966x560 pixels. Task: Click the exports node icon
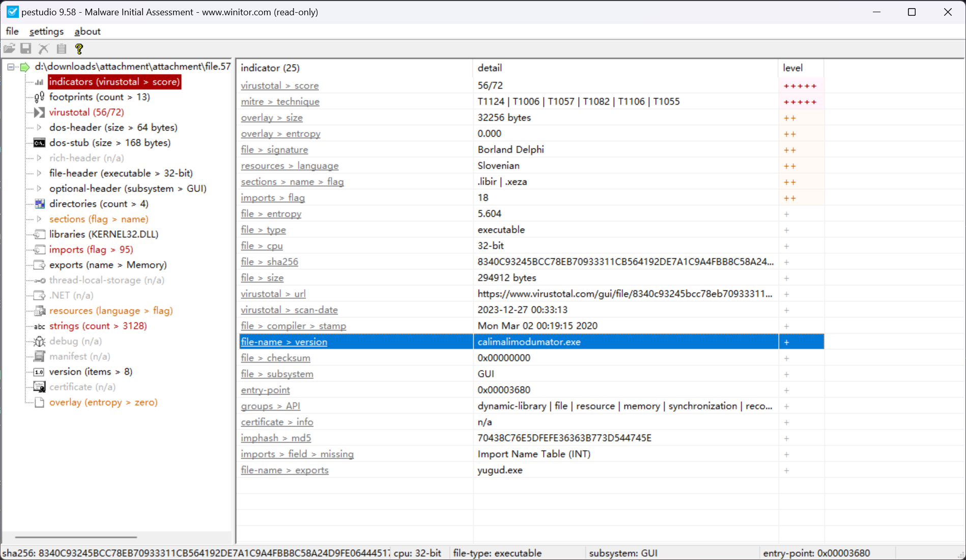click(x=39, y=265)
